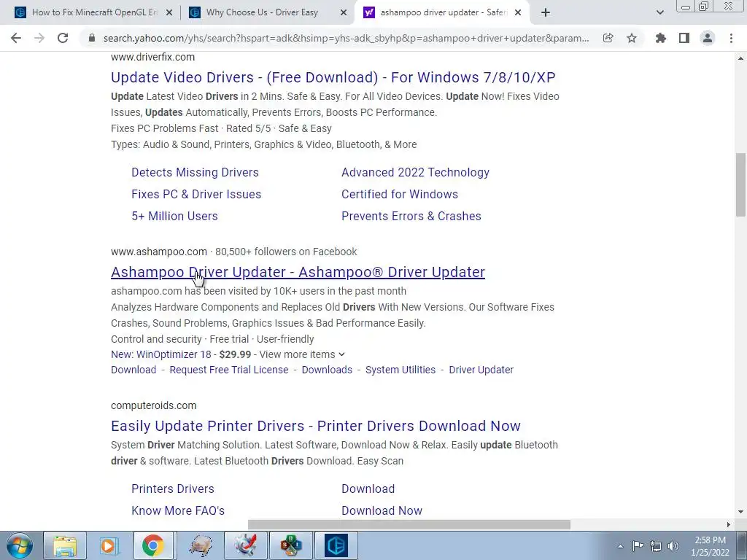Click scroll up arrow of vertical scrollbar
The width and height of the screenshot is (747, 560).
(740, 58)
